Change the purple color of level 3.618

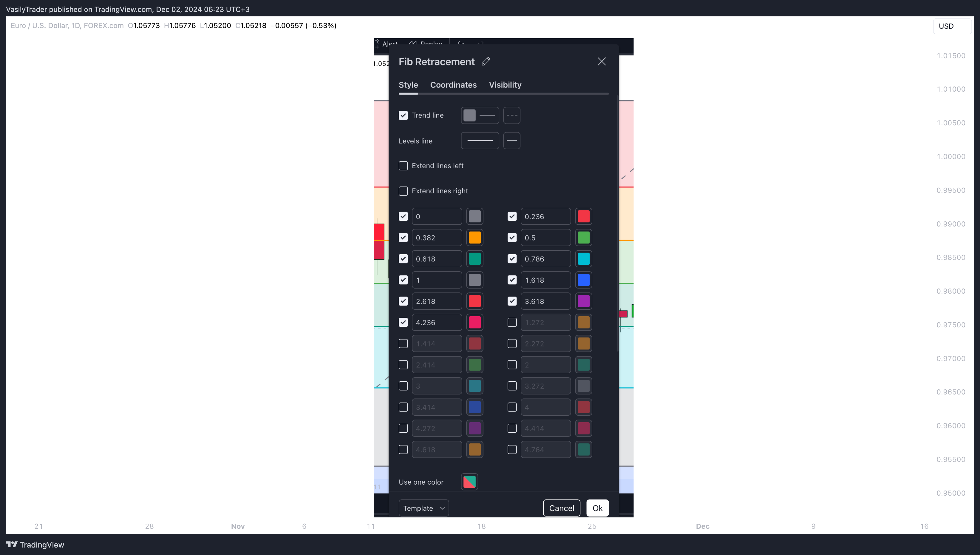pos(584,301)
